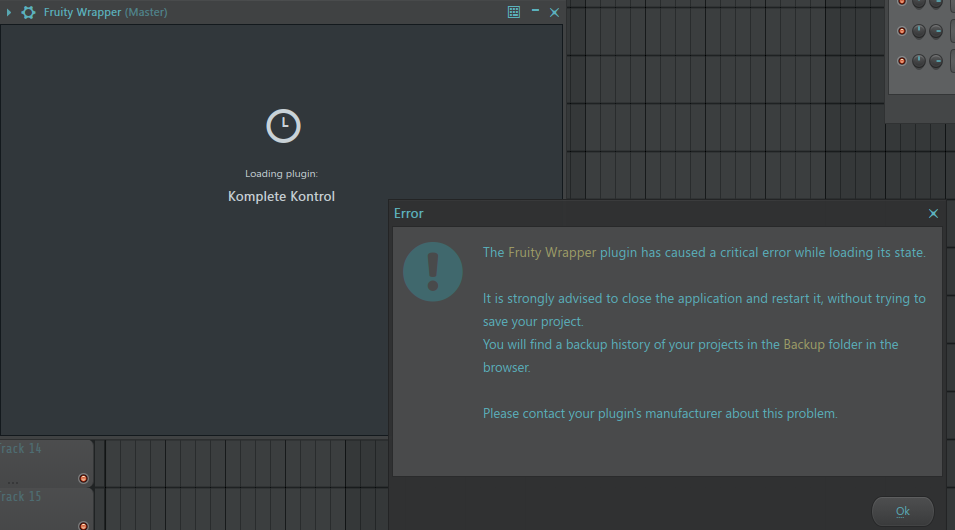This screenshot has width=955, height=530.
Task: Click highlighted 'Backup' word in the error message
Action: pos(804,344)
